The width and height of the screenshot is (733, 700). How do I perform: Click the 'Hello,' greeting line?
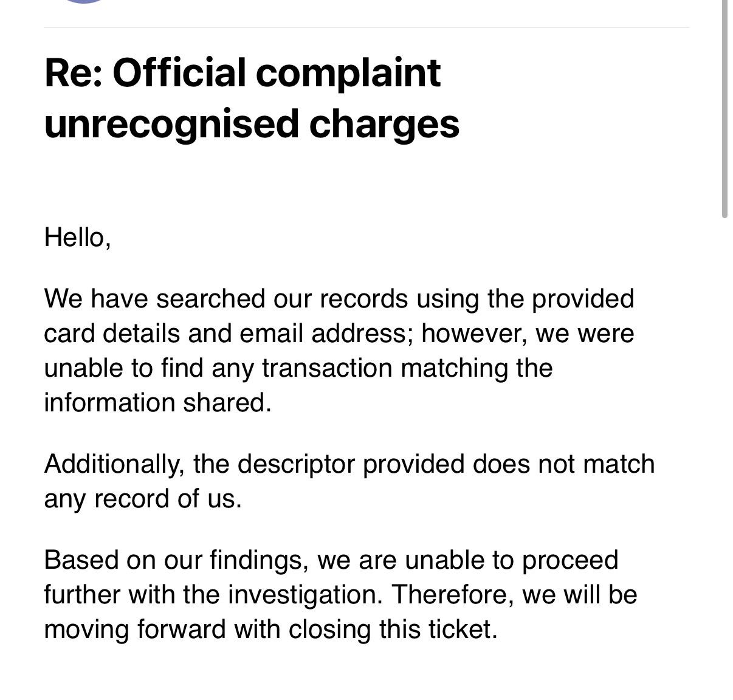[x=77, y=237]
